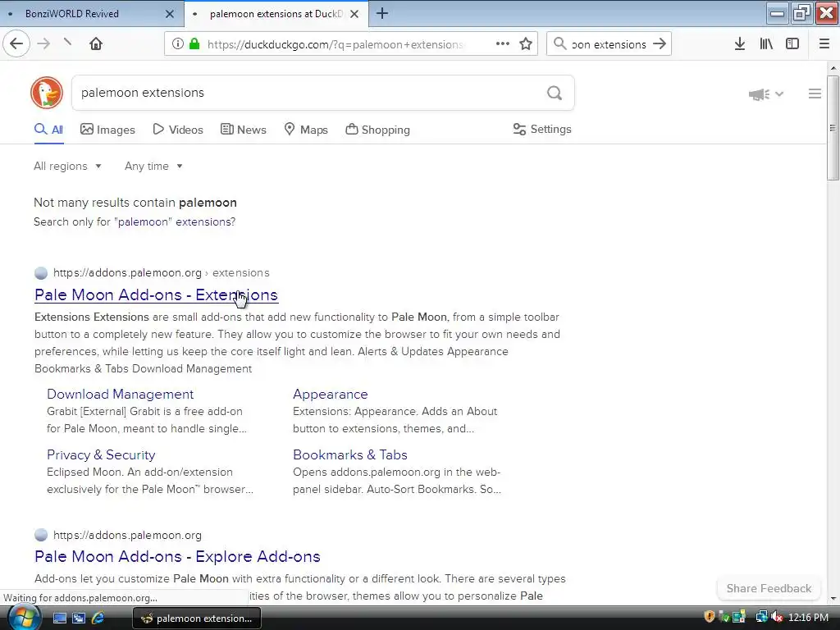This screenshot has width=840, height=630.
Task: Bookmark this page with the star
Action: point(526,44)
